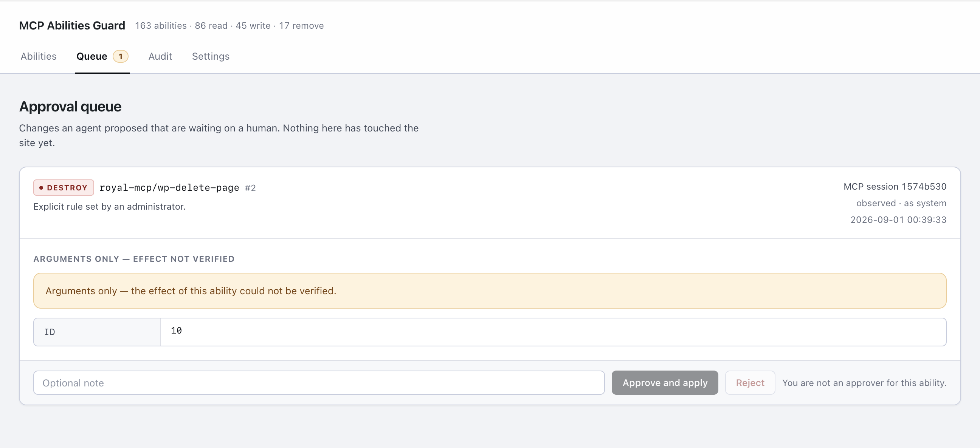Click the amber arguments-only warning banner

click(x=490, y=291)
